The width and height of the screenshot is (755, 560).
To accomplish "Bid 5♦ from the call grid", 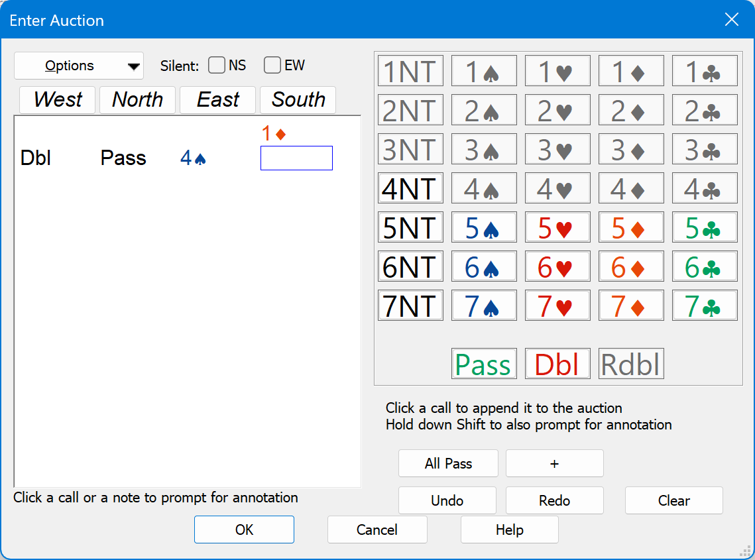I will pos(631,227).
